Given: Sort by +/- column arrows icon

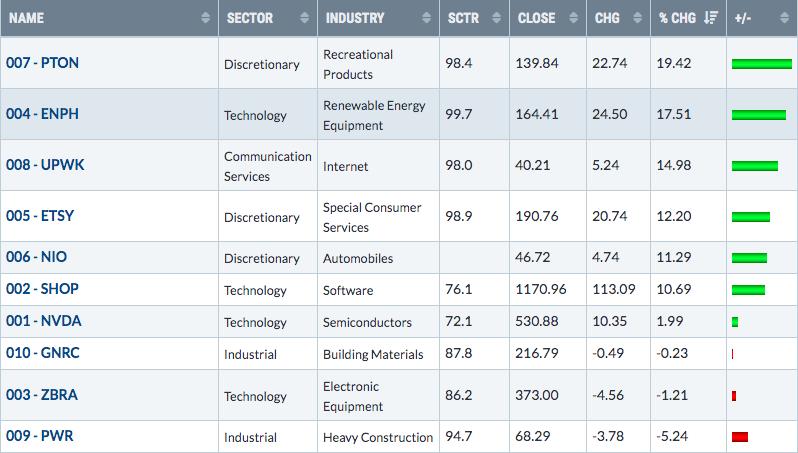Looking at the screenshot, I should click(784, 18).
